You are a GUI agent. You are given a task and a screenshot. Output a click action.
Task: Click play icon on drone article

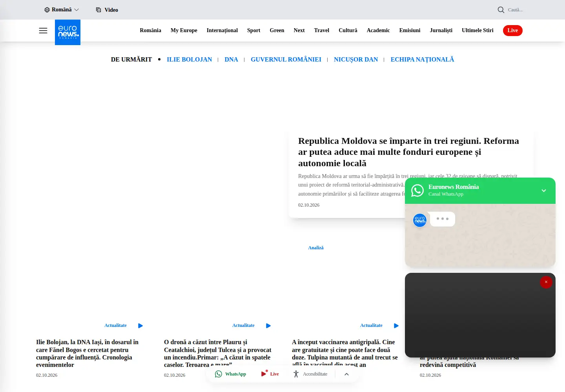268,326
